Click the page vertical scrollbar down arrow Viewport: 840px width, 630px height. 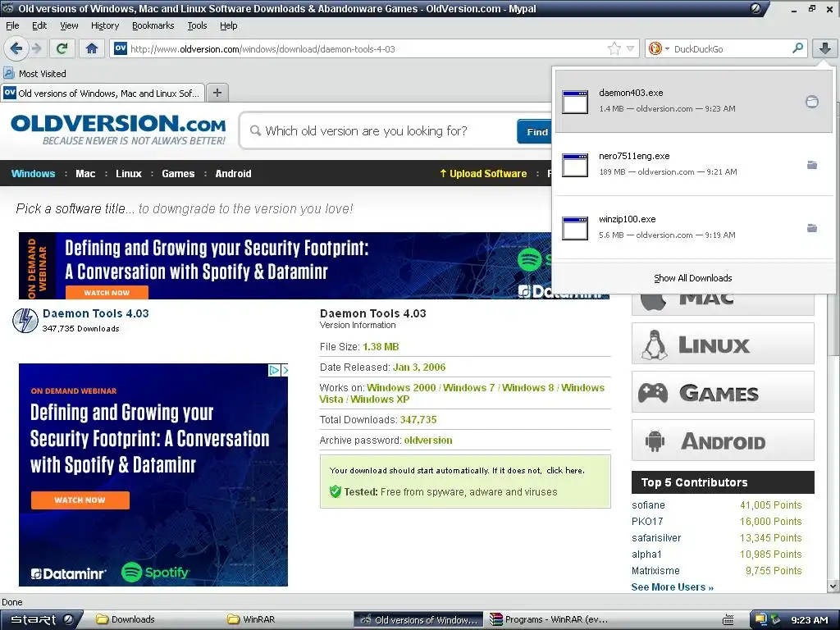tap(833, 587)
